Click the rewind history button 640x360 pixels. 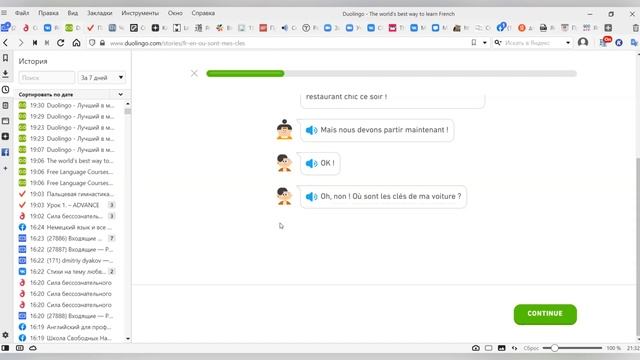(x=35, y=42)
